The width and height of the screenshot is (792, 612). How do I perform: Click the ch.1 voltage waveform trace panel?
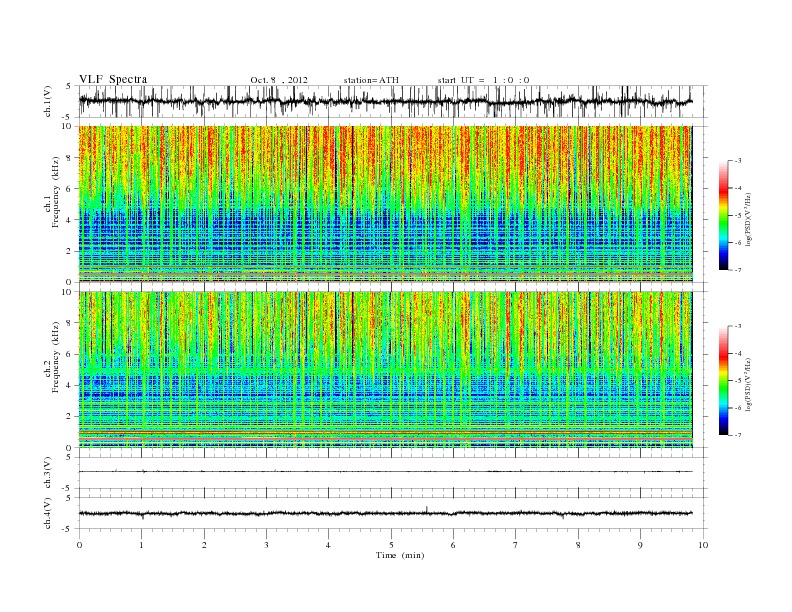coord(393,101)
